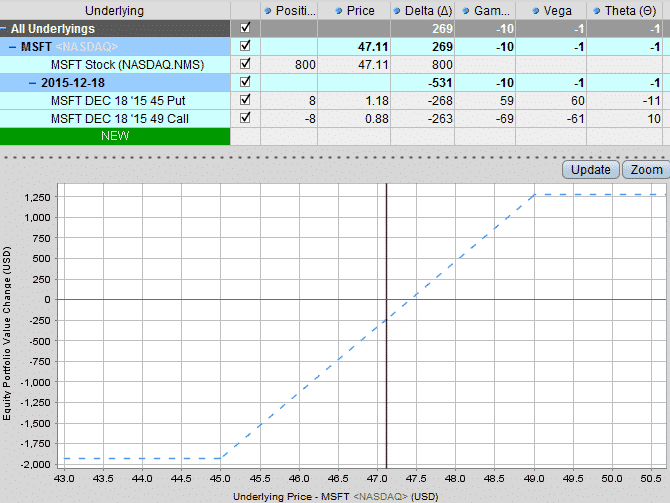Click the call vega value -61
Screen dimensions: 670x503
(575, 118)
